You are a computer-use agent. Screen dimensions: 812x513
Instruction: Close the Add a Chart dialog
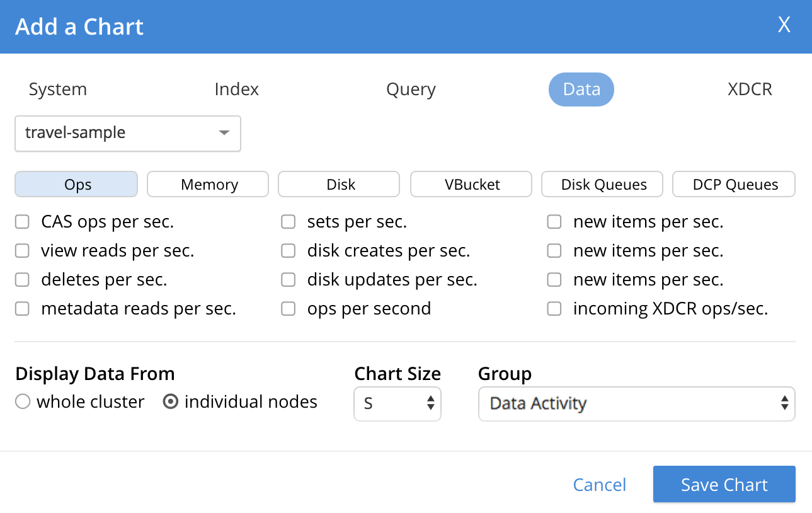click(784, 25)
